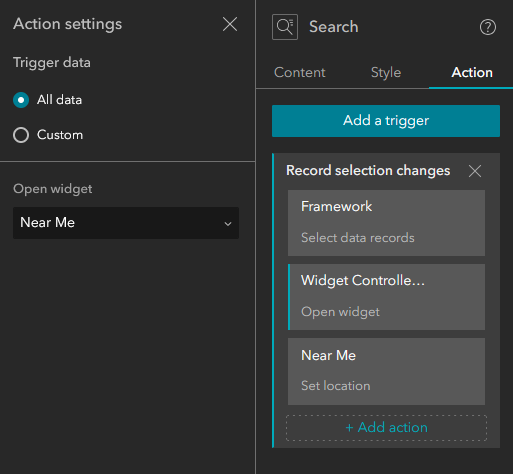Click the dropdown chevron arrow
The height and width of the screenshot is (474, 513).
228,224
